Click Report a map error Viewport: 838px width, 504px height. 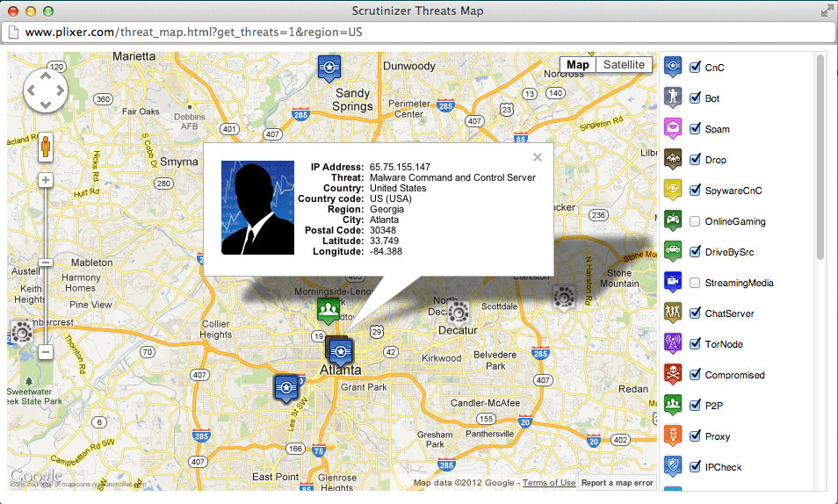(618, 483)
